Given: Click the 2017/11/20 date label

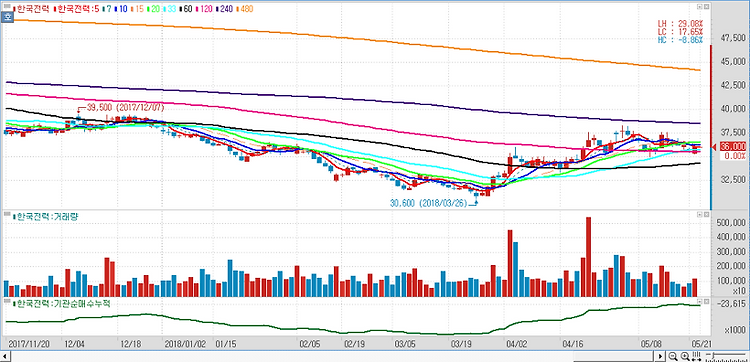Looking at the screenshot, I should click(28, 343).
